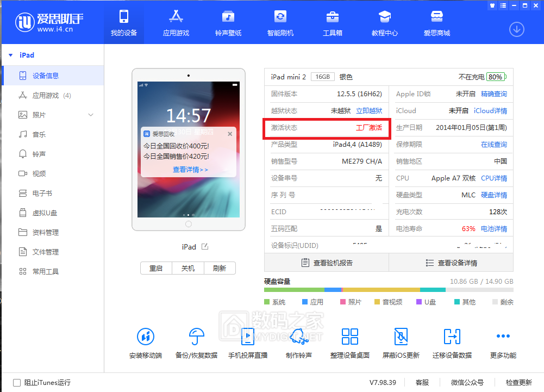Open the 我的设备 tab
This screenshot has width=544, height=392.
click(124, 23)
